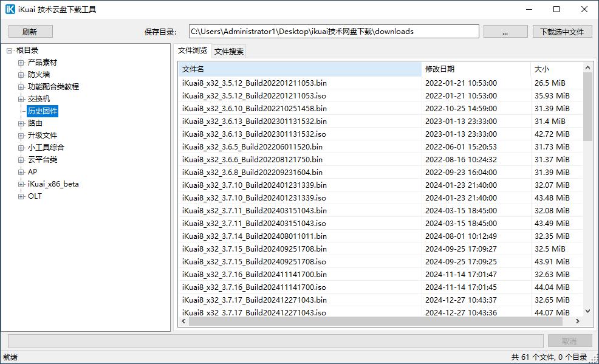The width and height of the screenshot is (599, 364).
Task: Click the horizontal scroll-right arrow
Action: 578,321
